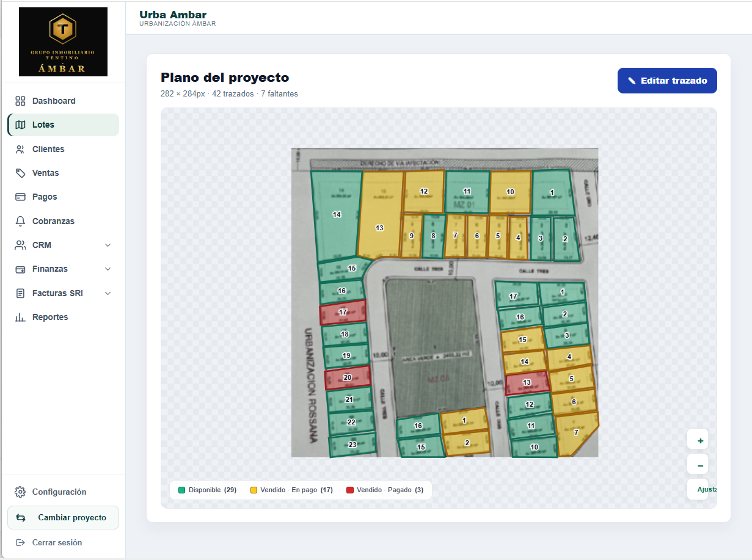Click the Editar trazado button
Viewport: 752px width, 560px height.
pyautogui.click(x=667, y=81)
